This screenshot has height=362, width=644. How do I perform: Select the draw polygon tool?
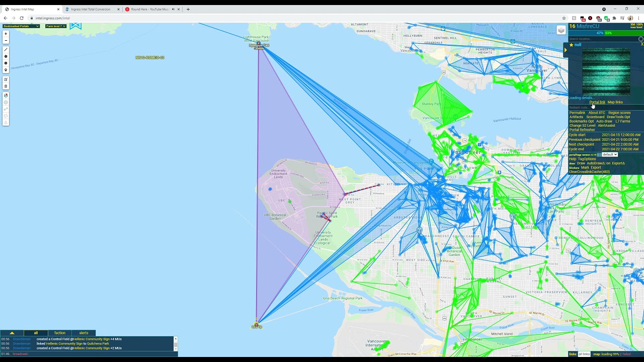click(6, 56)
